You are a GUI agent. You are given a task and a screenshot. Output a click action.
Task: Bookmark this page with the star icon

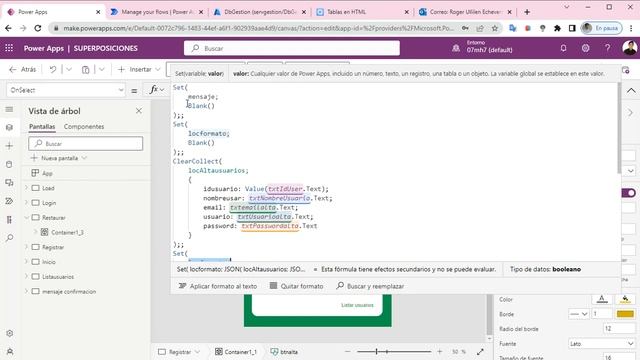pyautogui.click(x=495, y=28)
